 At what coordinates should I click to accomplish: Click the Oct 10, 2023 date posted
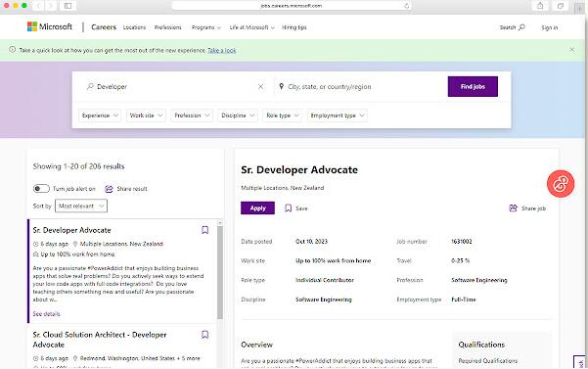pos(311,242)
